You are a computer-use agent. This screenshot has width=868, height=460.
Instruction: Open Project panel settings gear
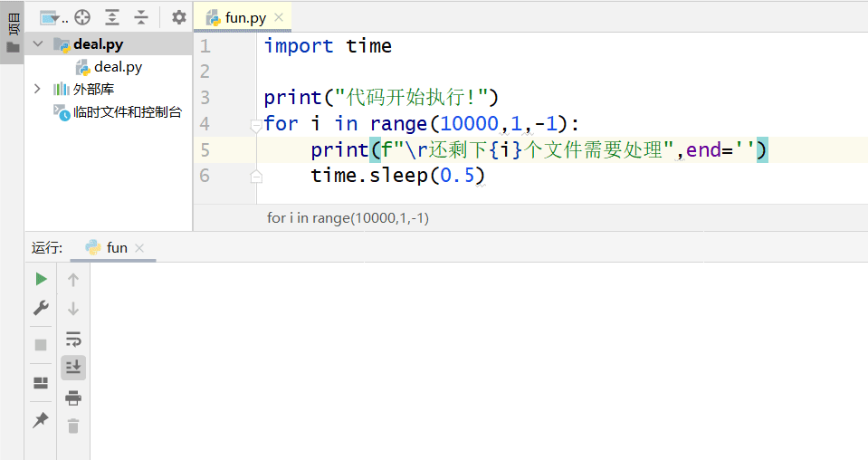178,17
